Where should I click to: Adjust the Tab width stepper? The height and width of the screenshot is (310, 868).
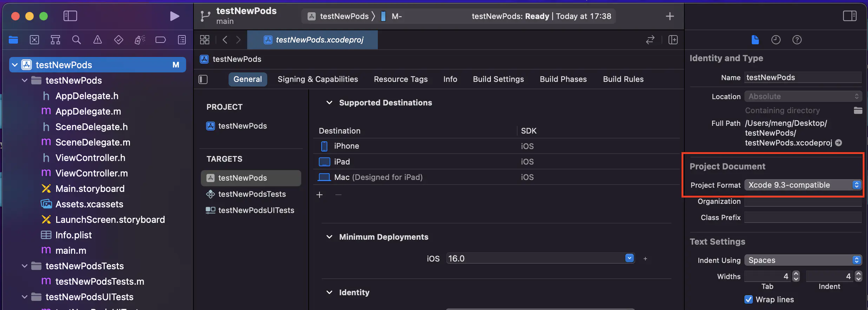click(x=796, y=276)
